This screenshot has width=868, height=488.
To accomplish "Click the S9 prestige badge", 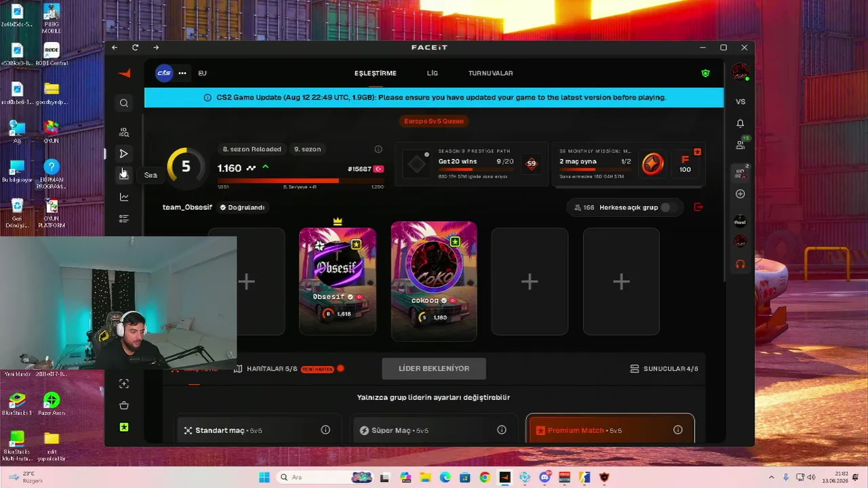I will (x=531, y=163).
